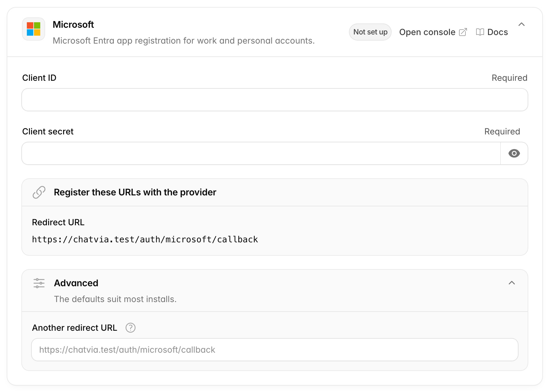Click the Client secret label
This screenshot has width=549, height=392.
[48, 131]
